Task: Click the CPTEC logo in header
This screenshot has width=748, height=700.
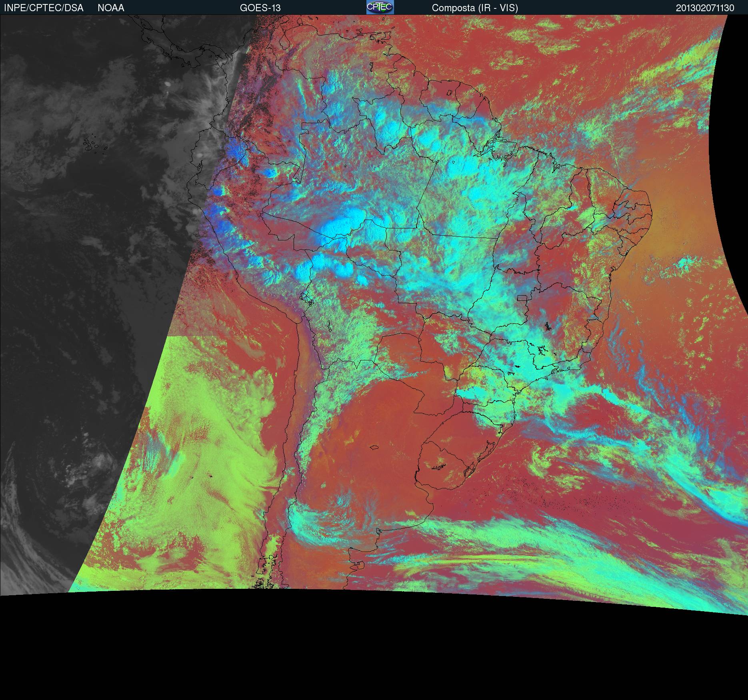Action: coord(380,7)
